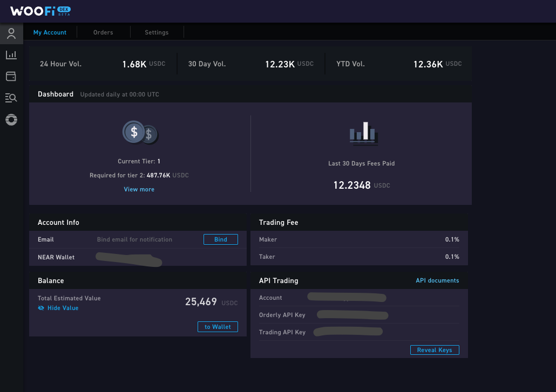
Task: Expand tier details with View more
Action: point(139,189)
